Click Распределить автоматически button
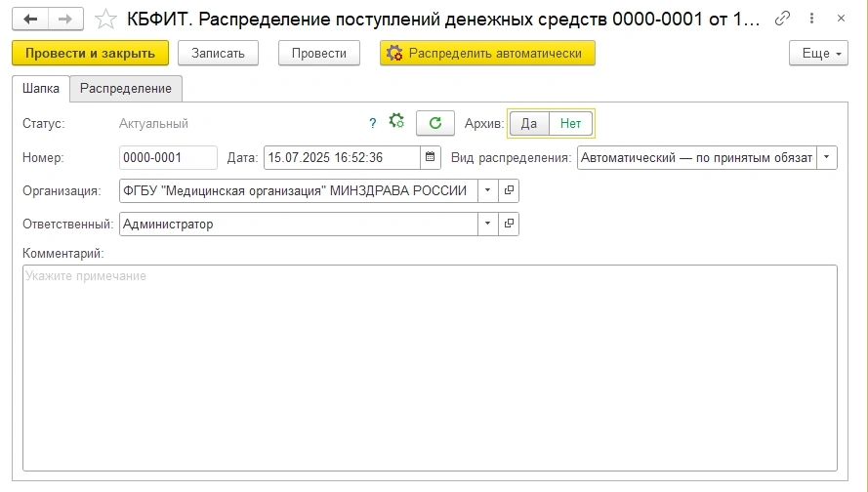 [487, 53]
